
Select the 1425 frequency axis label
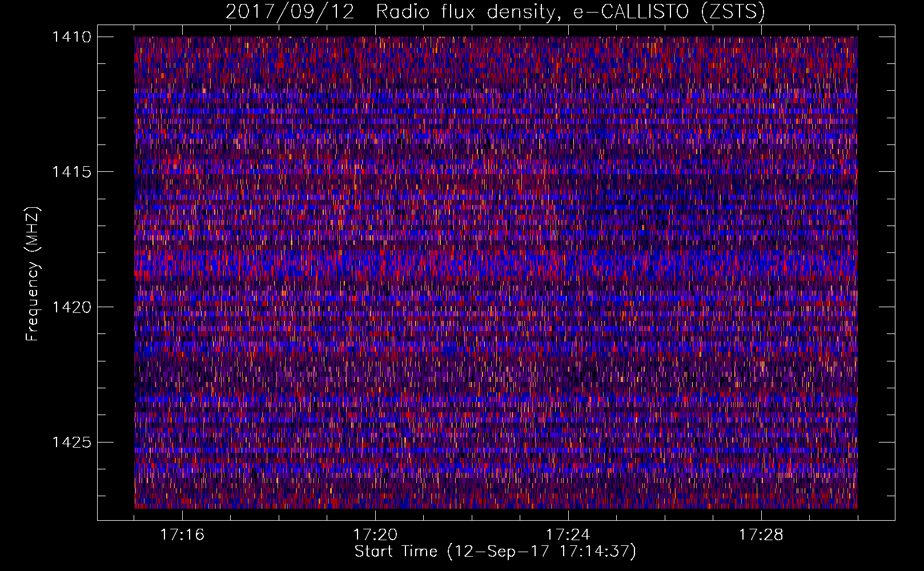pos(71,443)
